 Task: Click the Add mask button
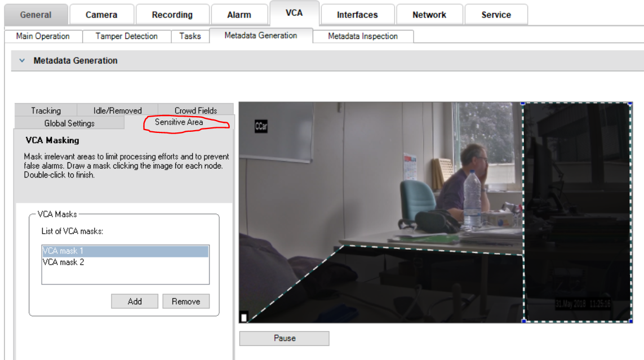point(135,301)
